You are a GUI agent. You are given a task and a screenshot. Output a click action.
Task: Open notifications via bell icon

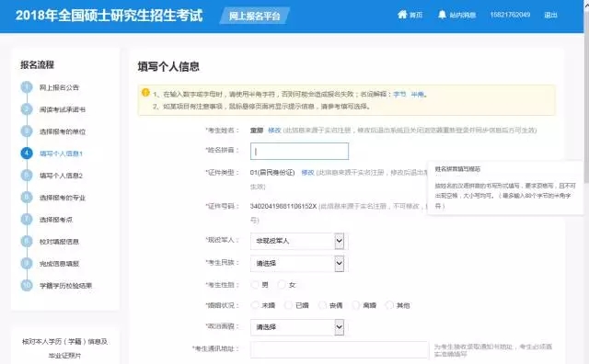click(442, 15)
